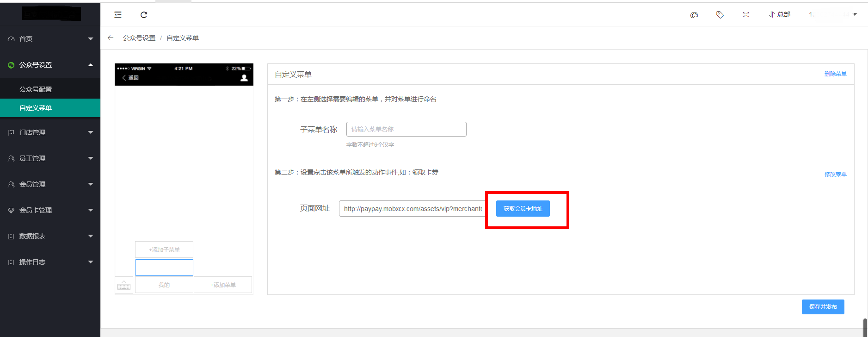
Task: Select the empty submenu box in preview
Action: [x=164, y=268]
